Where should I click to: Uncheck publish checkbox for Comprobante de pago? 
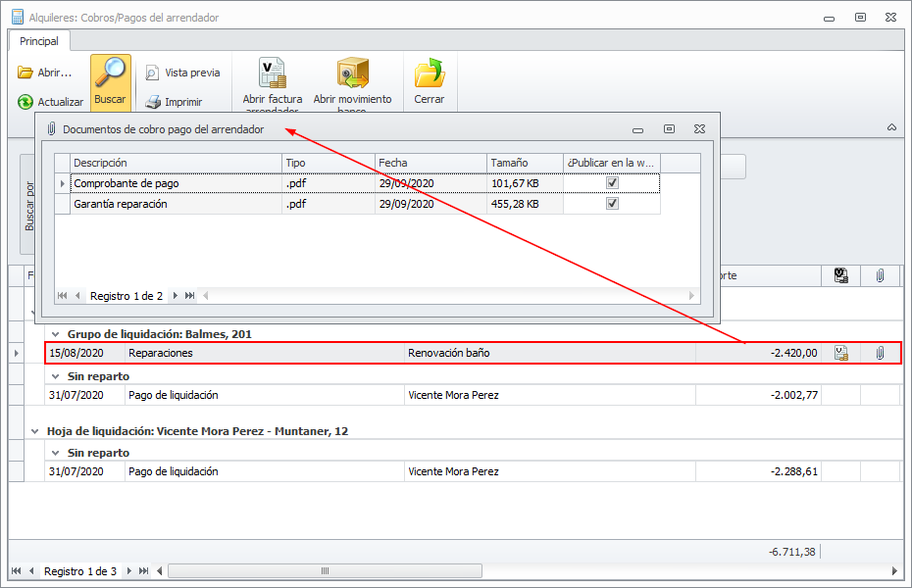click(612, 183)
